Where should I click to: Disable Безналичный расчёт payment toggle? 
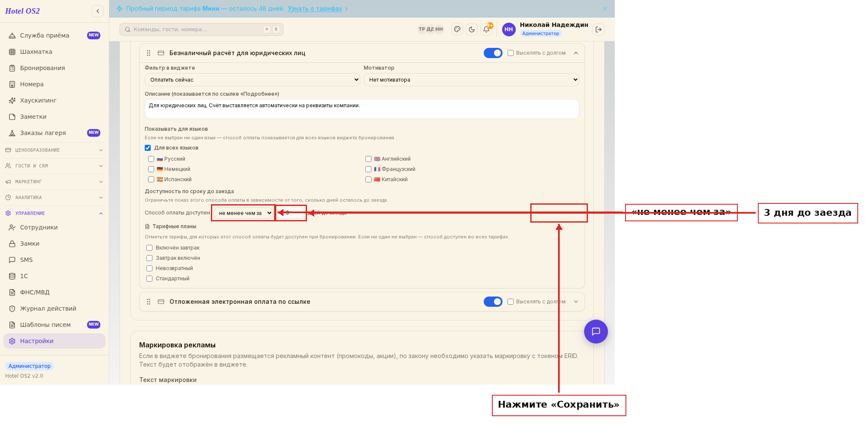coord(493,53)
